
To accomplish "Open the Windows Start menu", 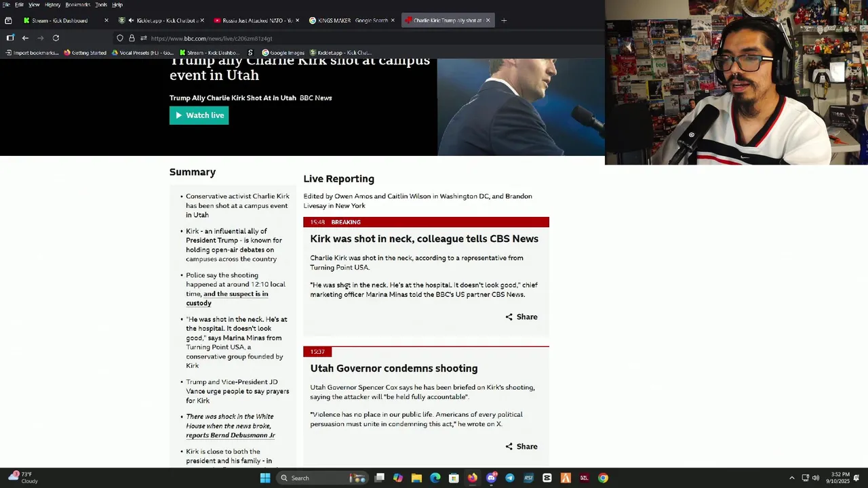I will (265, 478).
